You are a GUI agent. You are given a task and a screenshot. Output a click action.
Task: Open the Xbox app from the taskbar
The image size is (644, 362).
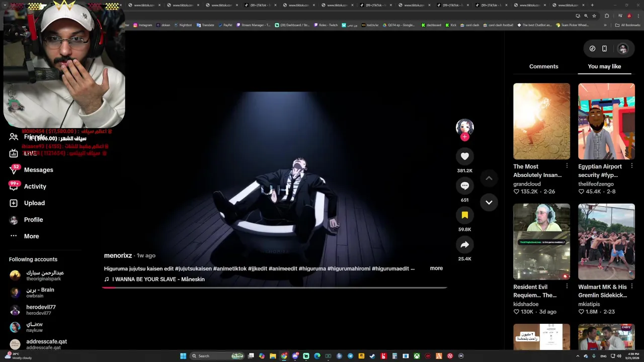[x=417, y=356]
